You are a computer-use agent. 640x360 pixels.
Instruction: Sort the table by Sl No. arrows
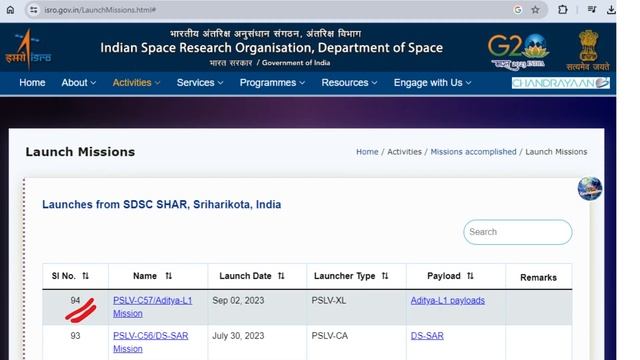pos(85,276)
